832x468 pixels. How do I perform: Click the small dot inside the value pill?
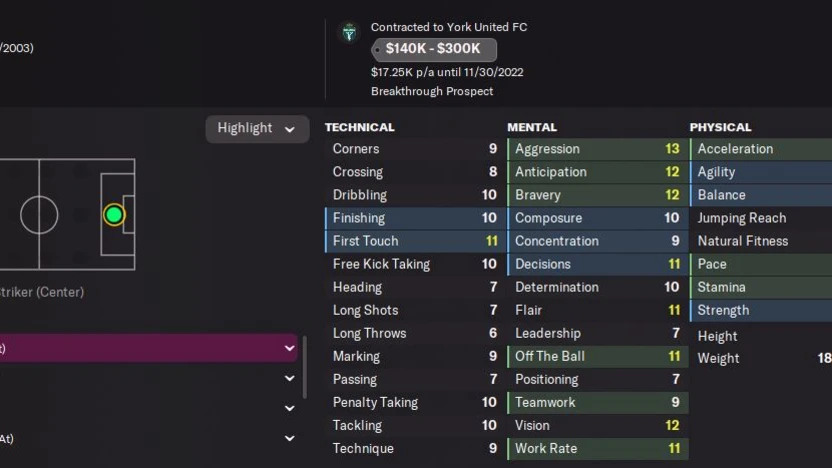377,49
